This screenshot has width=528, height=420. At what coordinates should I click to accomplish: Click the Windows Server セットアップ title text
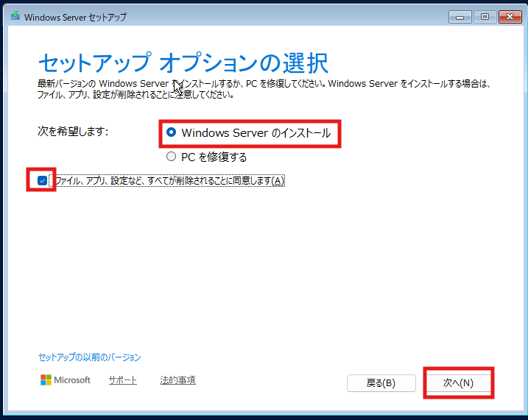(75, 17)
